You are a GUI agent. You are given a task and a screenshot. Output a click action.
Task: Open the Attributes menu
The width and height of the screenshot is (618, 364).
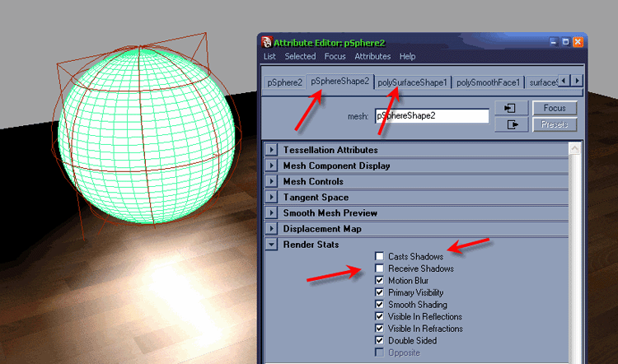(x=372, y=57)
